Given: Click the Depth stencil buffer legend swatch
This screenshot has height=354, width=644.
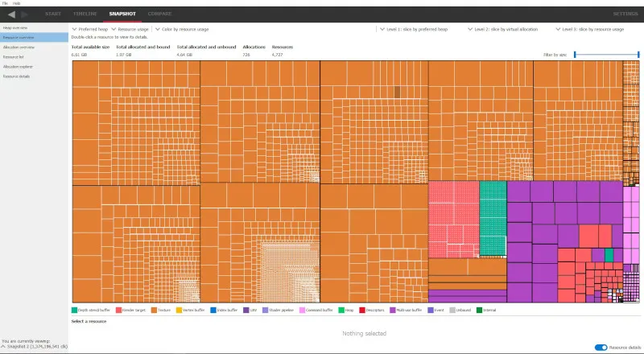Looking at the screenshot, I should pos(74,310).
